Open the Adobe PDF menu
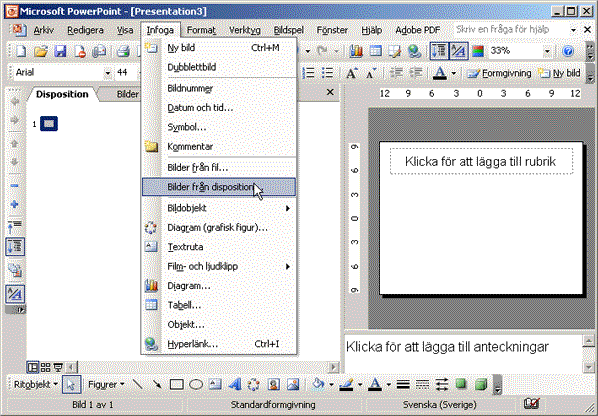Viewport: 598px width, 416px height. tap(418, 30)
